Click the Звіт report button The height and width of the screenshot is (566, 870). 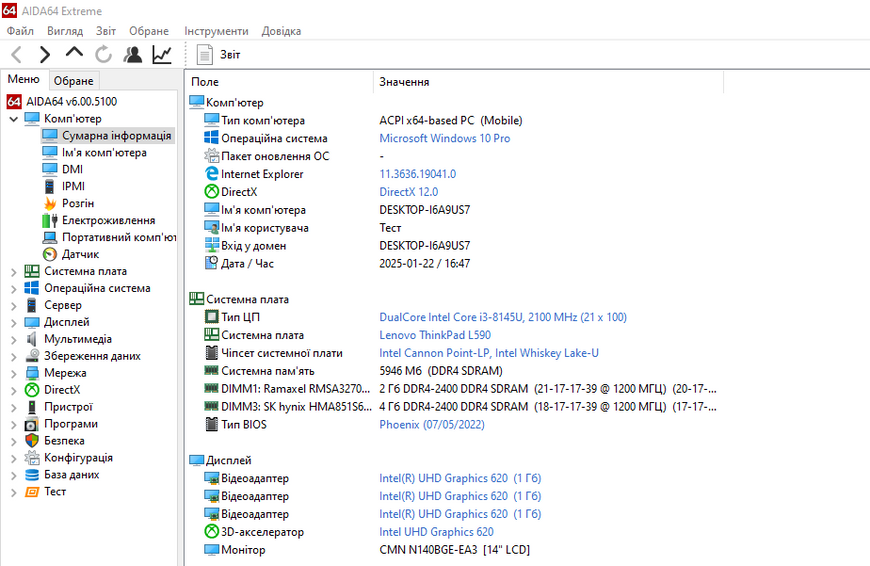pos(219,54)
